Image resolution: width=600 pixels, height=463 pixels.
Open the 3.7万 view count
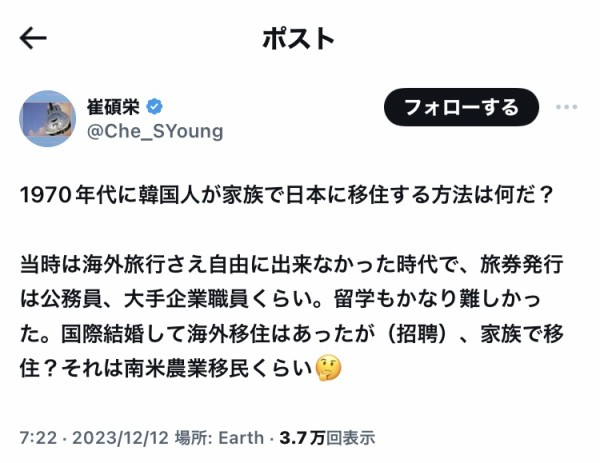(300, 437)
